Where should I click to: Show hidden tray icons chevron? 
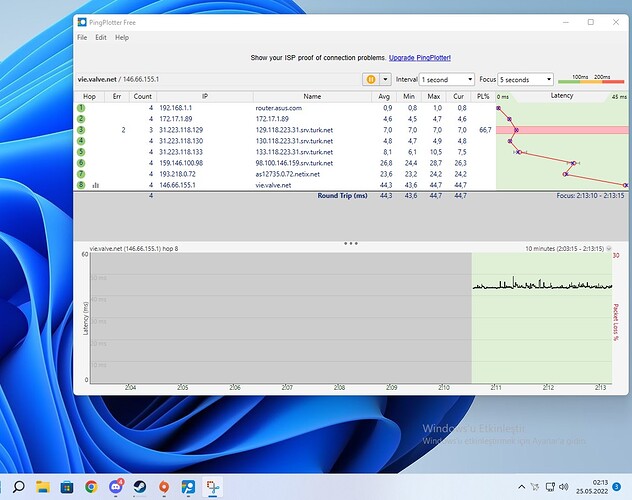[521, 487]
